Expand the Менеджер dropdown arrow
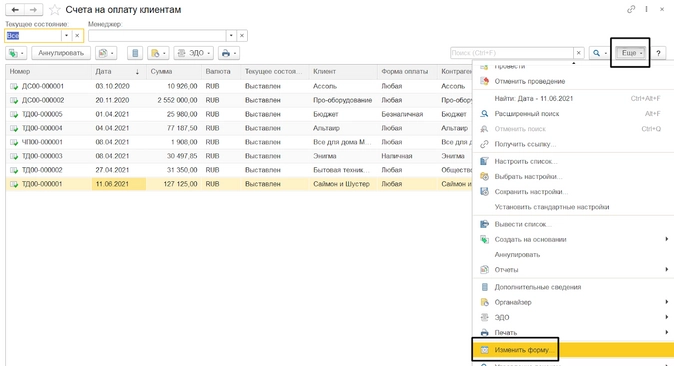 coord(231,36)
